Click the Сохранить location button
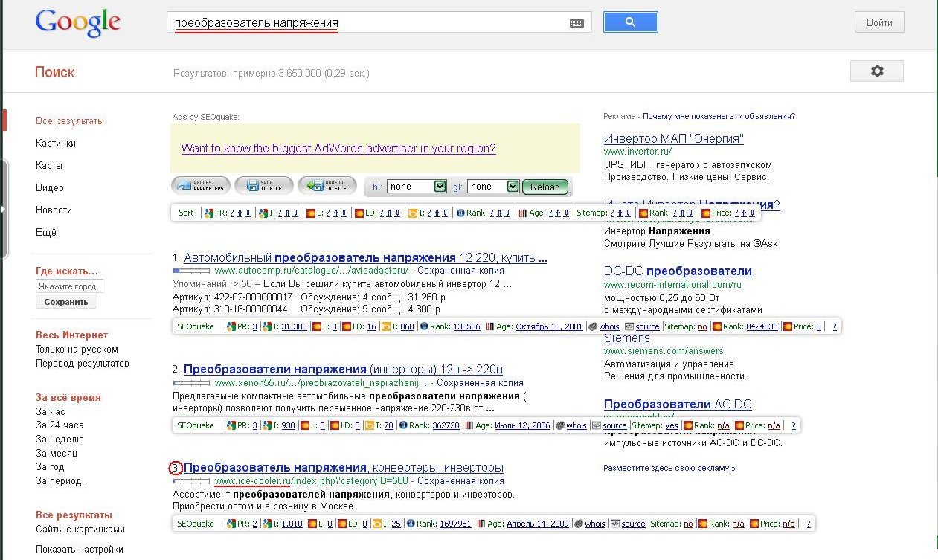 point(66,302)
